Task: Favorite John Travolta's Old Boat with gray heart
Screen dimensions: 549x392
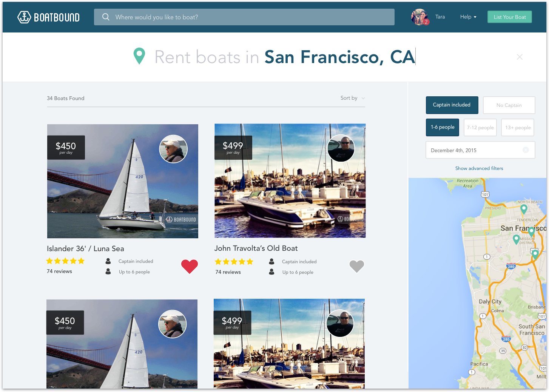Action: pos(357,266)
